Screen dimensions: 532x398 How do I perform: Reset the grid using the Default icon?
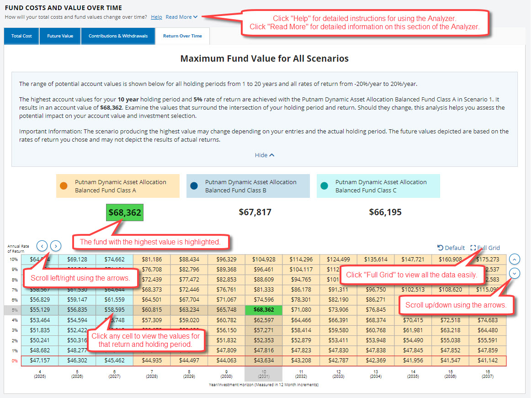[450, 248]
